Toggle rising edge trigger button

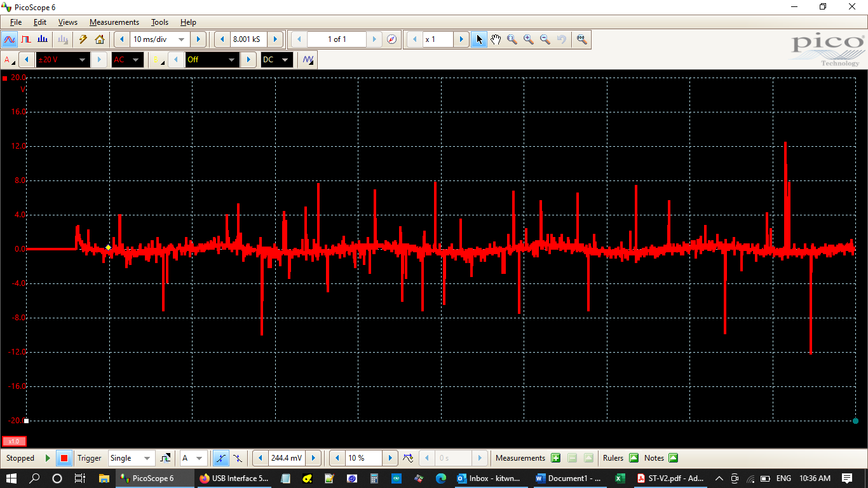coord(220,458)
